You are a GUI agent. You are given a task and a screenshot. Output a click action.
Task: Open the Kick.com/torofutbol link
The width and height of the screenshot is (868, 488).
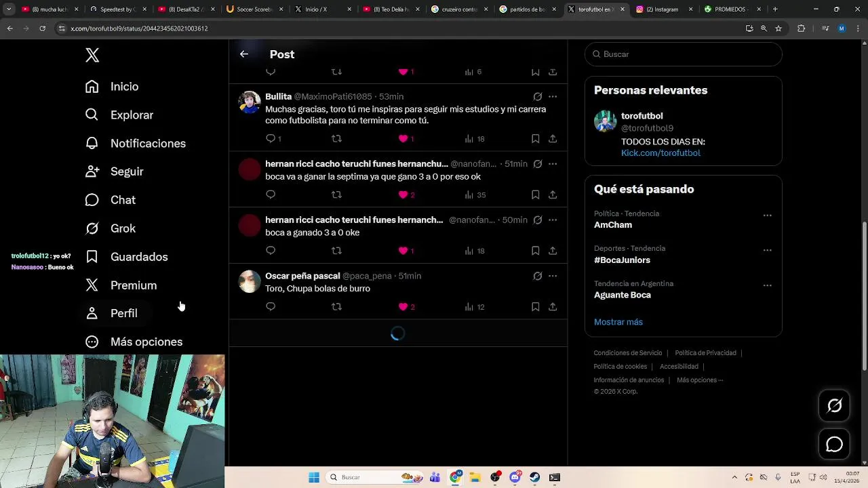click(660, 153)
